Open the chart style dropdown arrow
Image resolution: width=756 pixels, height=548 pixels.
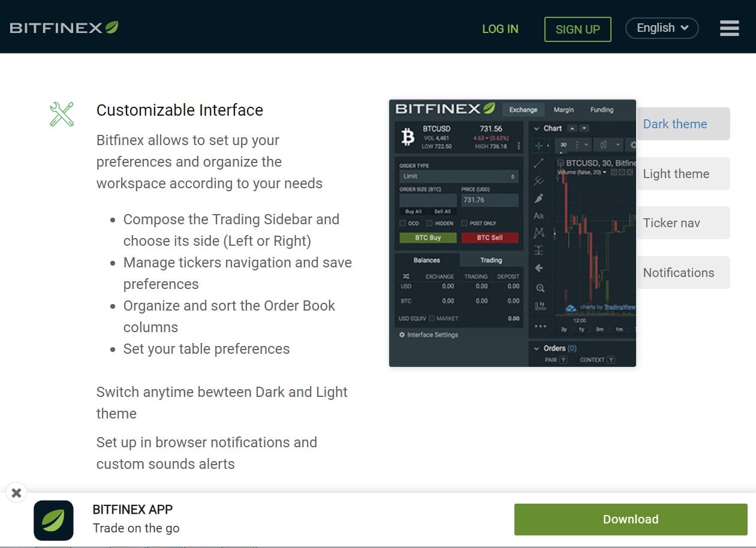(618, 145)
